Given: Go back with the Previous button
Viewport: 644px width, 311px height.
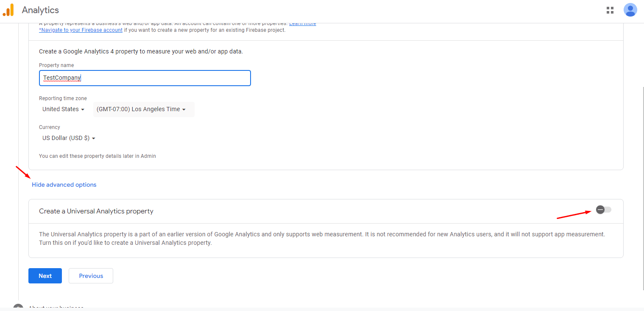Looking at the screenshot, I should tap(91, 276).
